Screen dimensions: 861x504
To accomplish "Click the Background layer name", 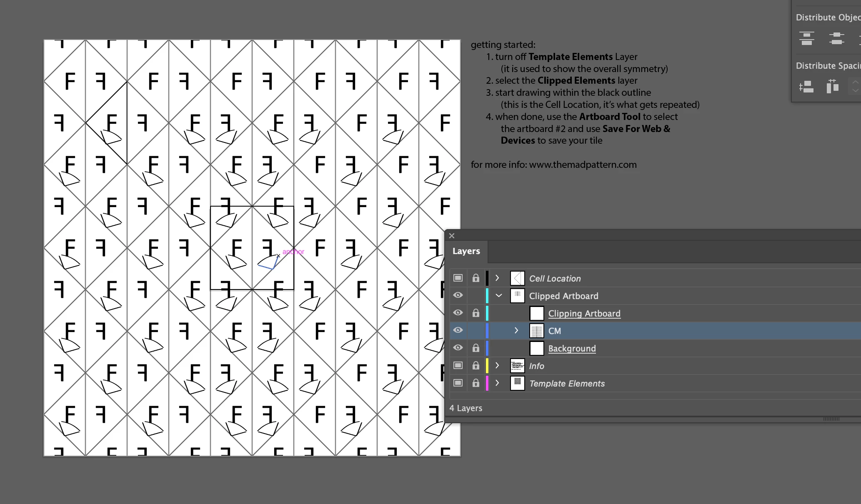I will click(572, 348).
